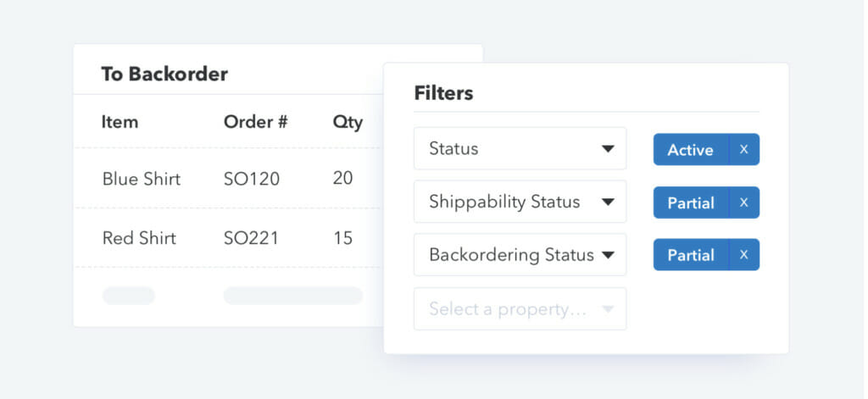
Task: Click the Shippability Status Partial tag
Action: tap(690, 202)
